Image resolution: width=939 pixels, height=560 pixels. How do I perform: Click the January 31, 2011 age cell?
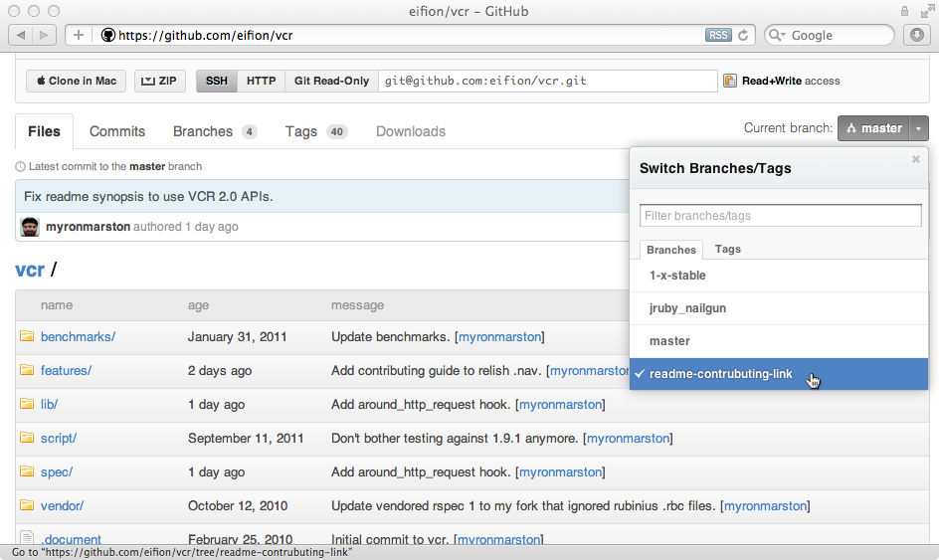click(237, 336)
